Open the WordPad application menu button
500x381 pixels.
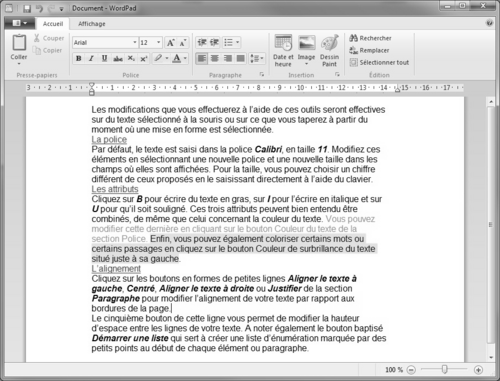[x=19, y=23]
